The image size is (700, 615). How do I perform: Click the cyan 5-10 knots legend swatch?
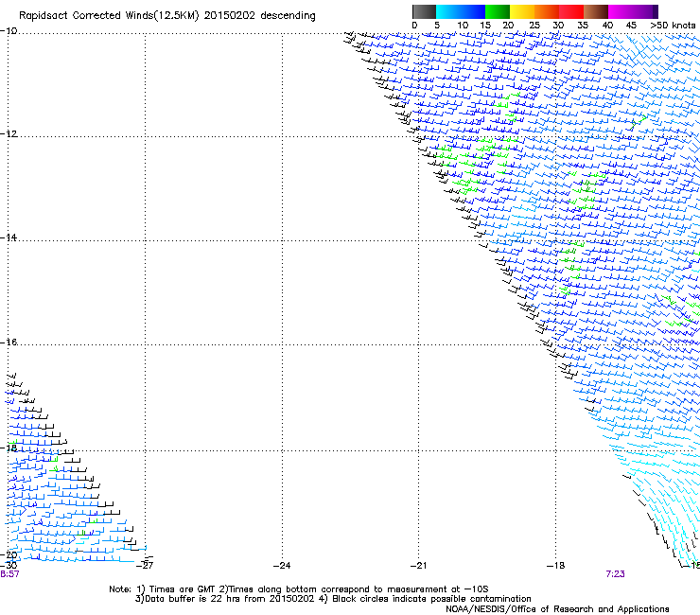(448, 11)
